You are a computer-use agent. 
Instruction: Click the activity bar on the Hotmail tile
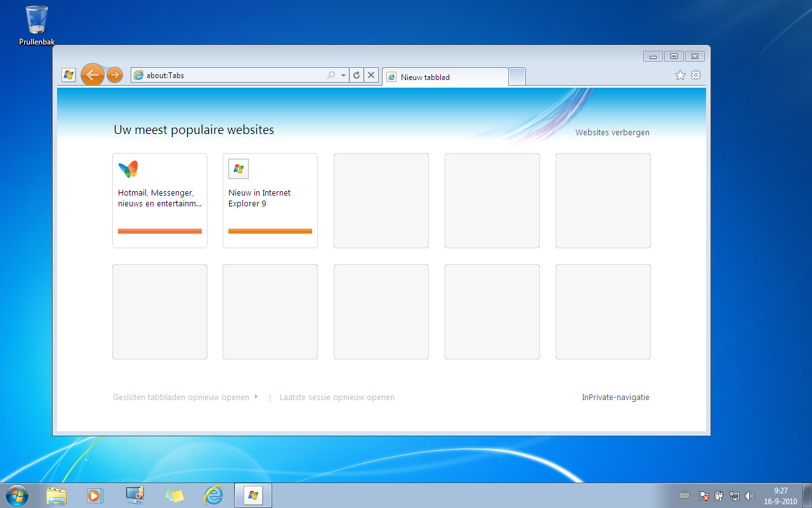pos(160,231)
